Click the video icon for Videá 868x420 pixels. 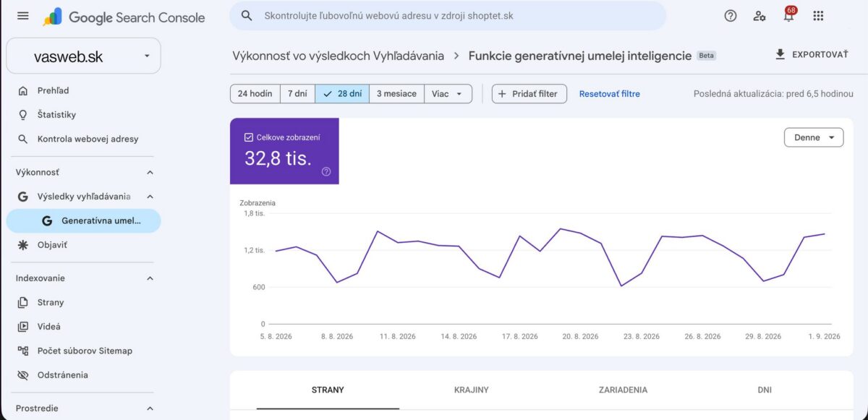[x=23, y=327]
